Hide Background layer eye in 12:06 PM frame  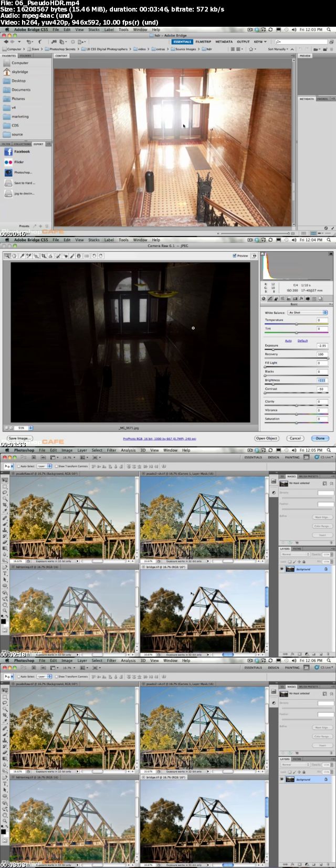(x=282, y=779)
